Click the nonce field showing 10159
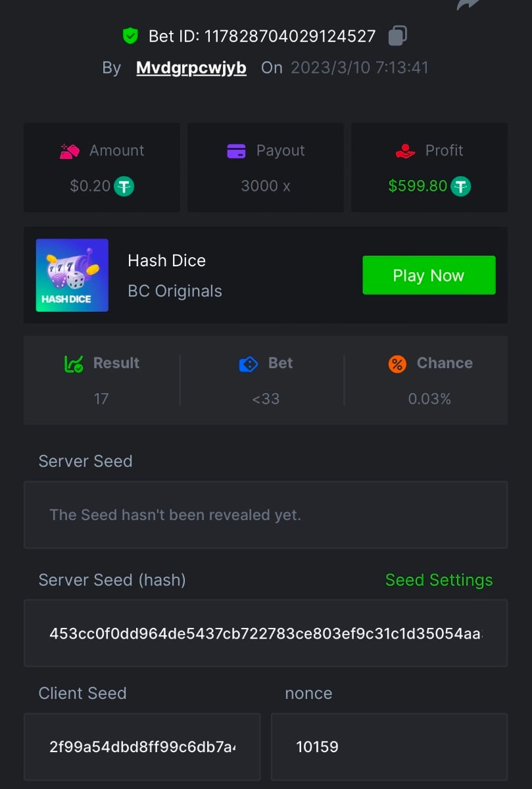The height and width of the screenshot is (789, 532). click(x=389, y=746)
